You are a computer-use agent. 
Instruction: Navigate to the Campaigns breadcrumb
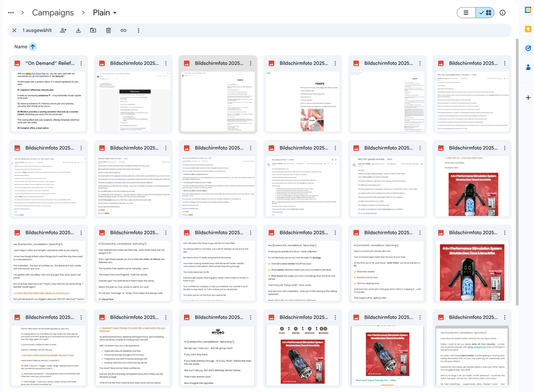(53, 13)
